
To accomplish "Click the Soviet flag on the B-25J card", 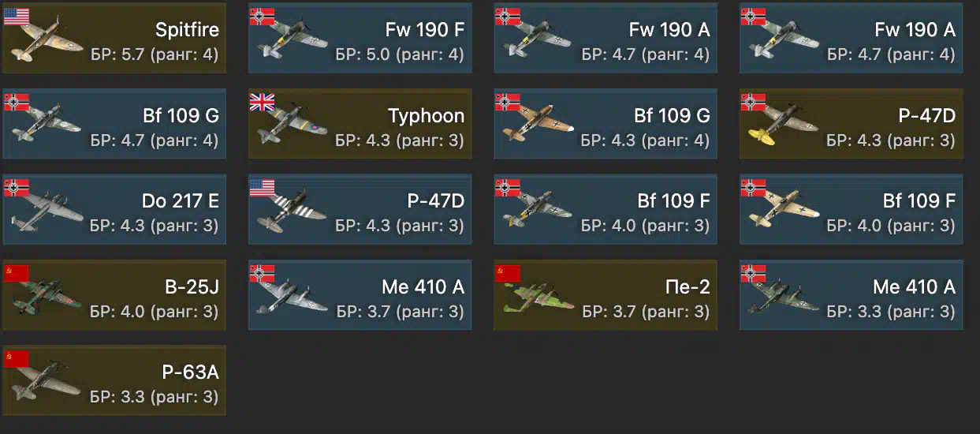I will pos(17,273).
